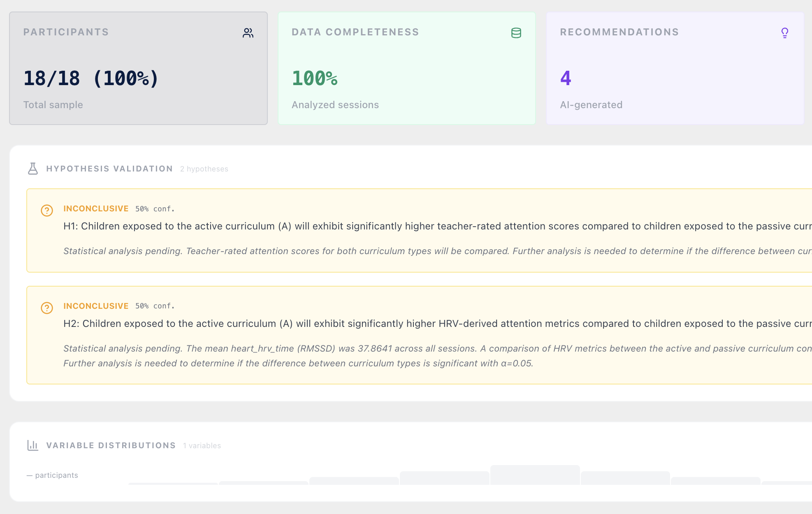Screen dimensions: 812x514
Task: Toggle the participants legend in Variable Distributions
Action: tap(52, 475)
